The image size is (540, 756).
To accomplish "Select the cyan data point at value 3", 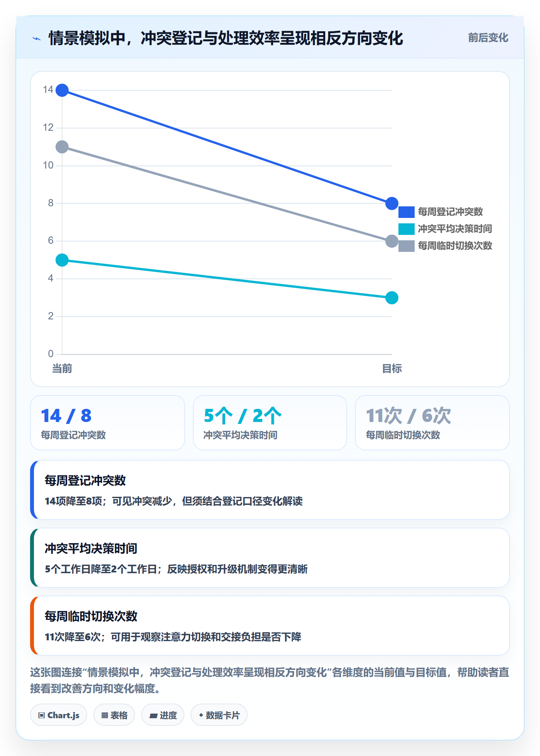I will (392, 298).
